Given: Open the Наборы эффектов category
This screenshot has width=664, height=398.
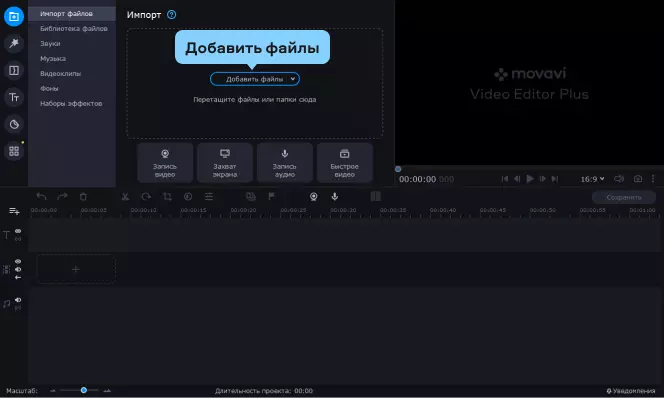Looking at the screenshot, I should [x=71, y=104].
